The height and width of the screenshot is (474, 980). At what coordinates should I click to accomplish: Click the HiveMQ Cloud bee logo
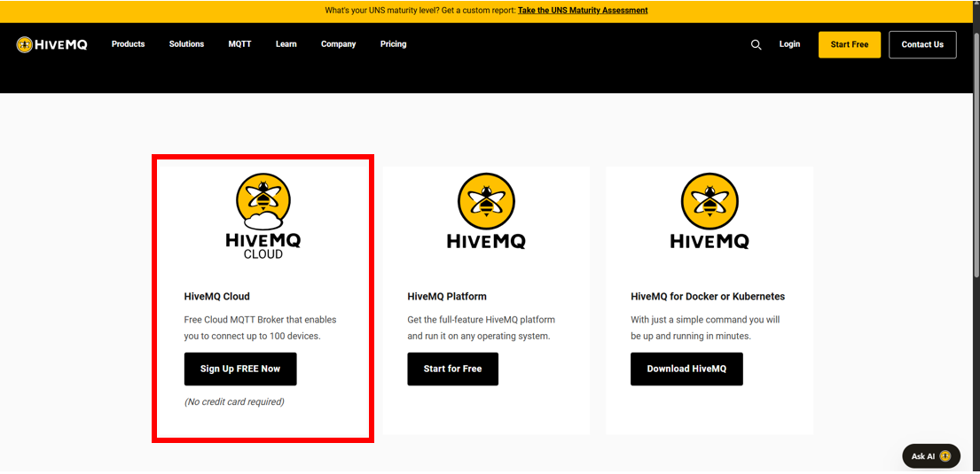coord(263,216)
